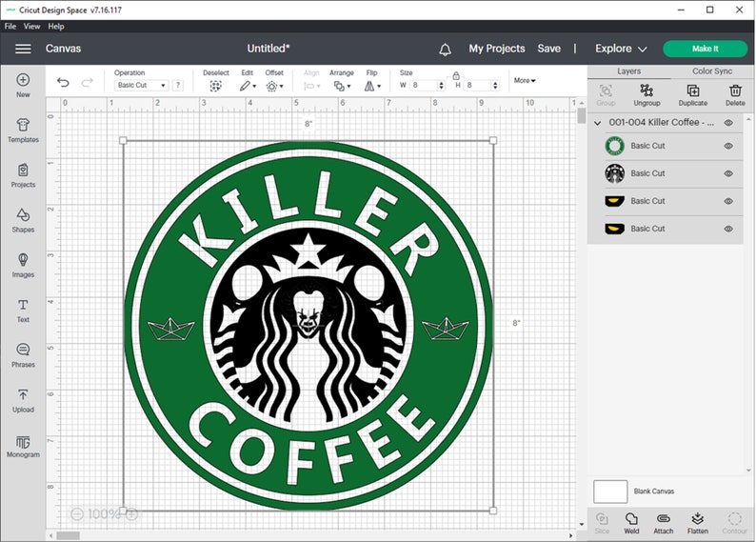Image resolution: width=756 pixels, height=542 pixels.
Task: Hide the 001-004 Killer Coffee group
Action: tap(728, 123)
